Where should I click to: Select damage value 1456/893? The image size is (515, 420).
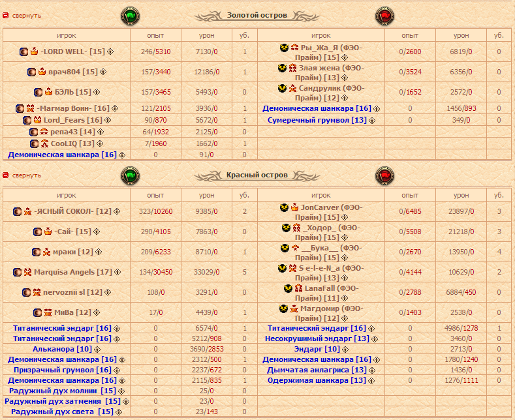461,108
